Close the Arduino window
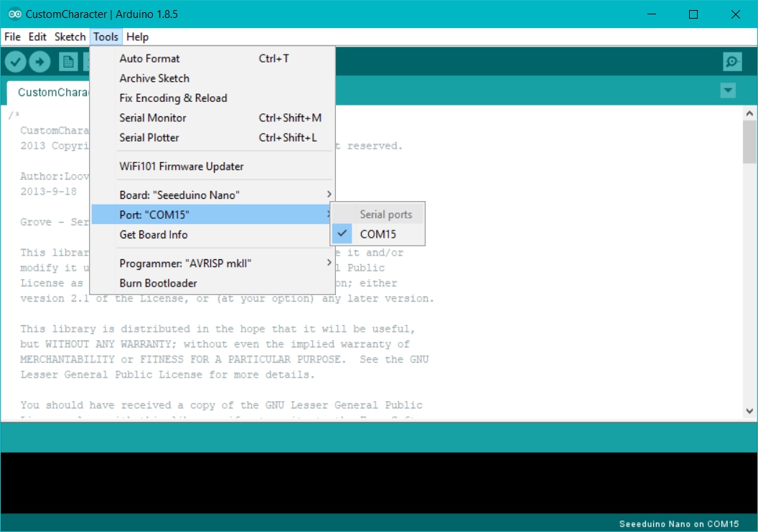Viewport: 758px width, 532px height. tap(735, 14)
